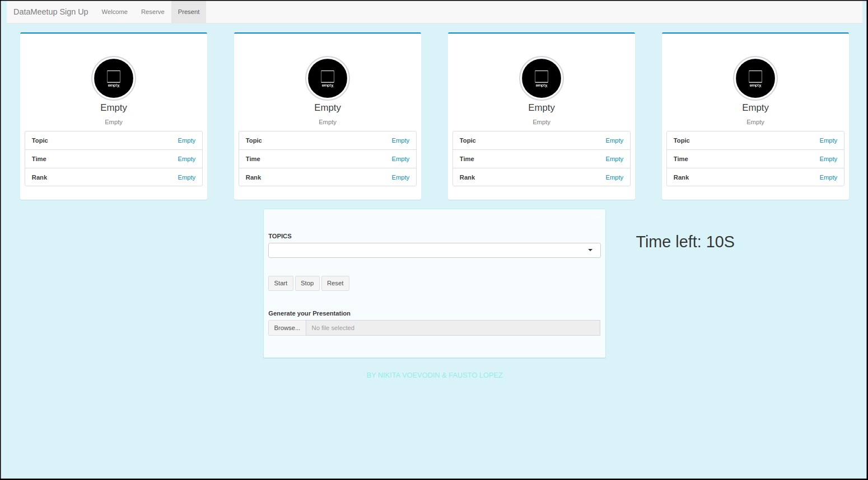Screen dimensions: 868x480
Task: Open the Welcome tab
Action: coord(114,12)
